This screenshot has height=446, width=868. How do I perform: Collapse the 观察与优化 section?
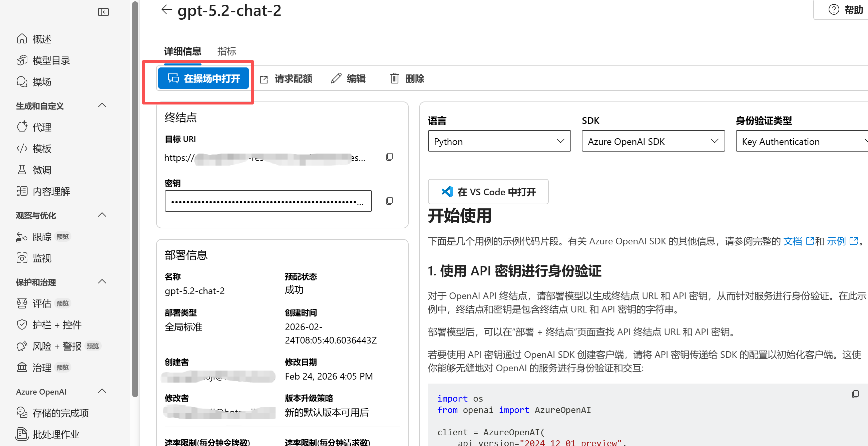click(x=102, y=215)
